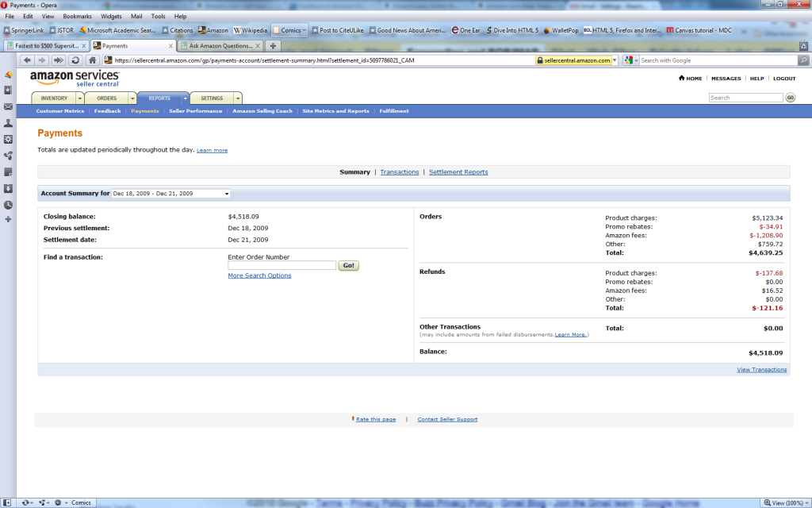Open the View zoom level dropdown
Viewport: 812px width, 508px height.
(x=806, y=502)
